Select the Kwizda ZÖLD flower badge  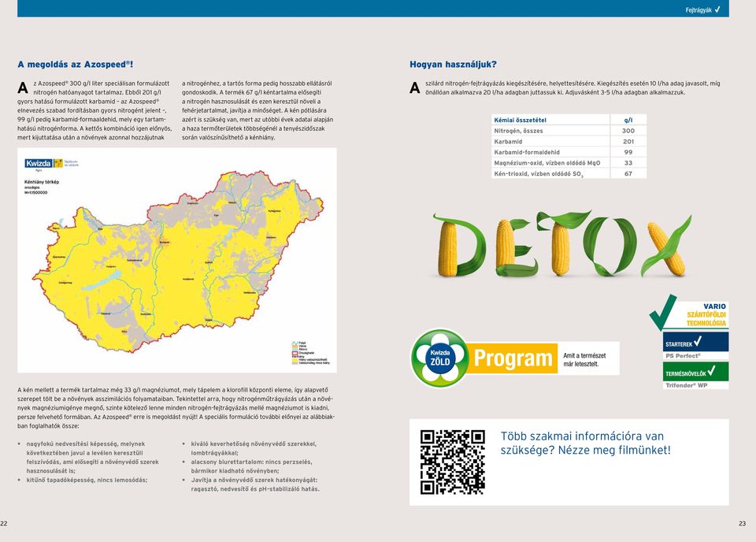tap(439, 358)
